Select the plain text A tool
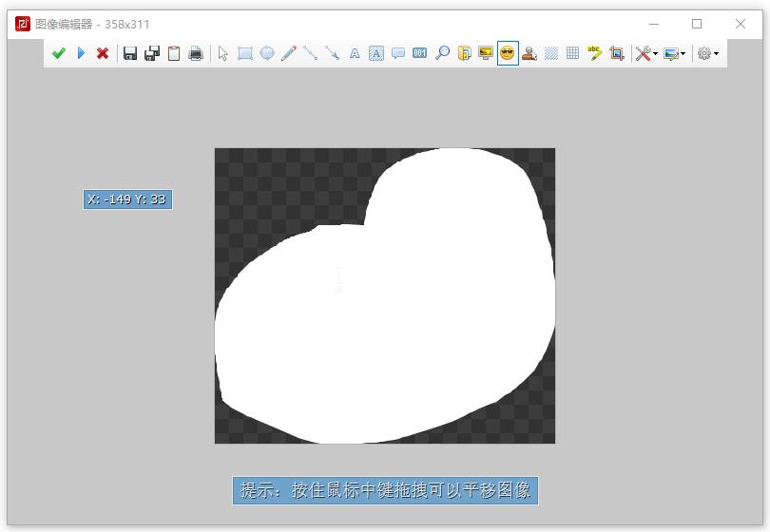The height and width of the screenshot is (532, 770). point(355,54)
